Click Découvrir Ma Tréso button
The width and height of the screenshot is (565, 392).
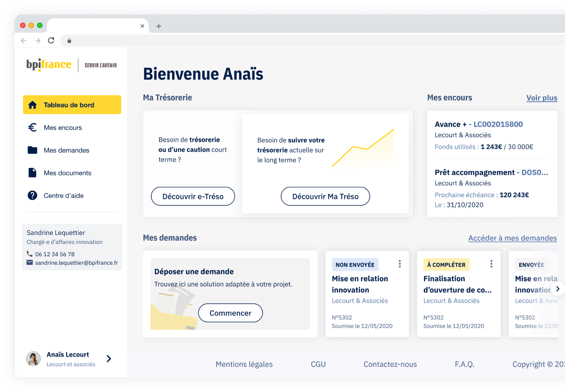326,196
